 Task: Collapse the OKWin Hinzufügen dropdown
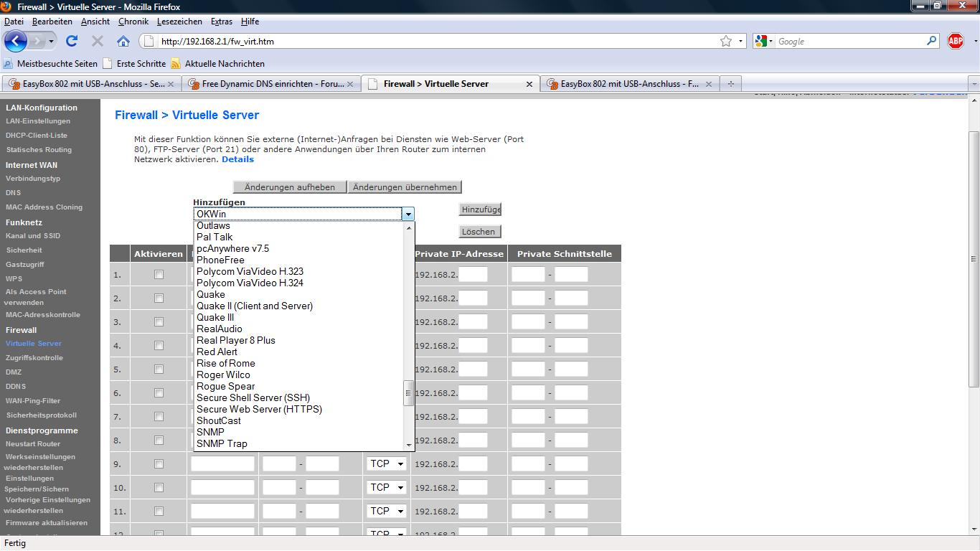407,214
